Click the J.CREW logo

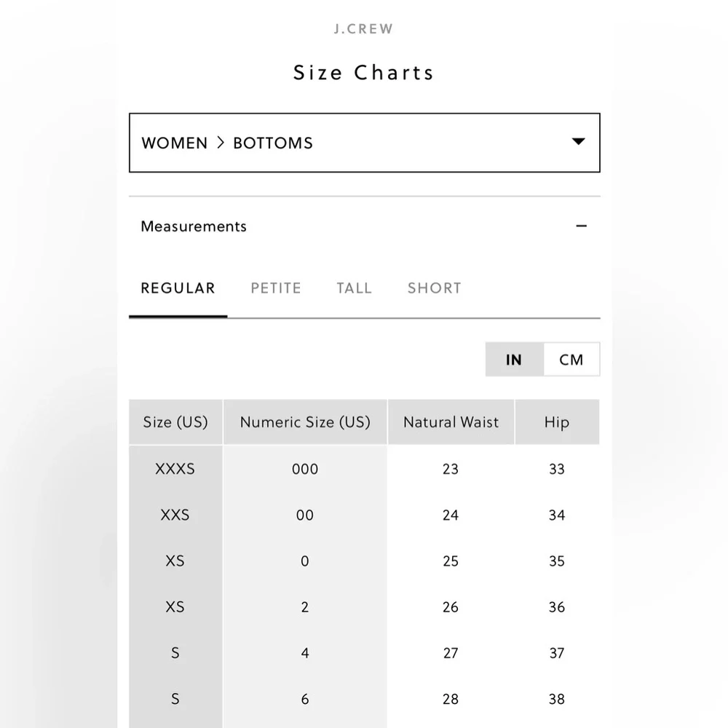pyautogui.click(x=363, y=30)
